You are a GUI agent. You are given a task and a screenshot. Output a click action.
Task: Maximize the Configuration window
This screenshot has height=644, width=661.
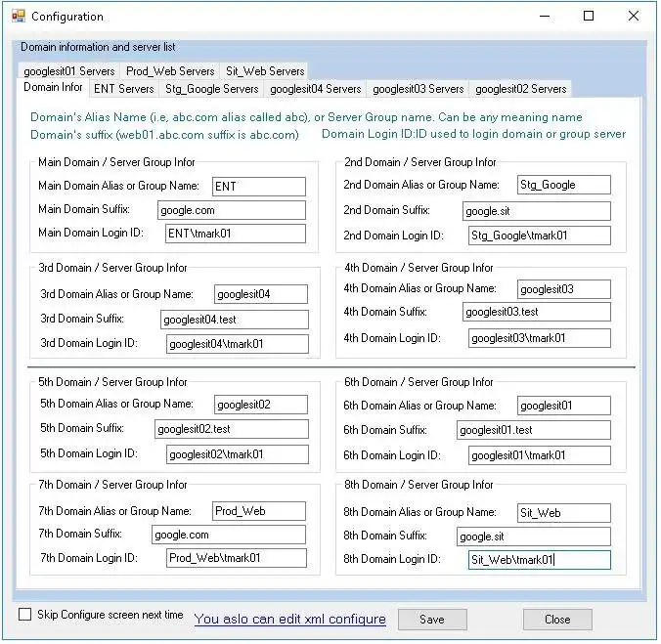[589, 16]
